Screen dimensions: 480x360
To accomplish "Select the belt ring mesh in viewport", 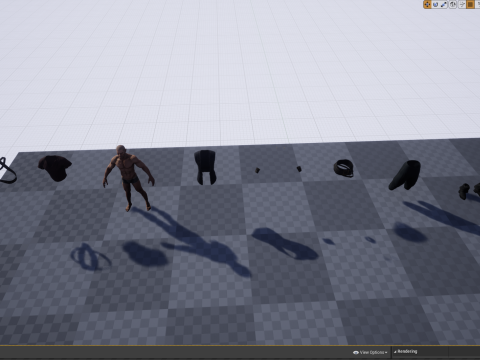I will point(344,168).
